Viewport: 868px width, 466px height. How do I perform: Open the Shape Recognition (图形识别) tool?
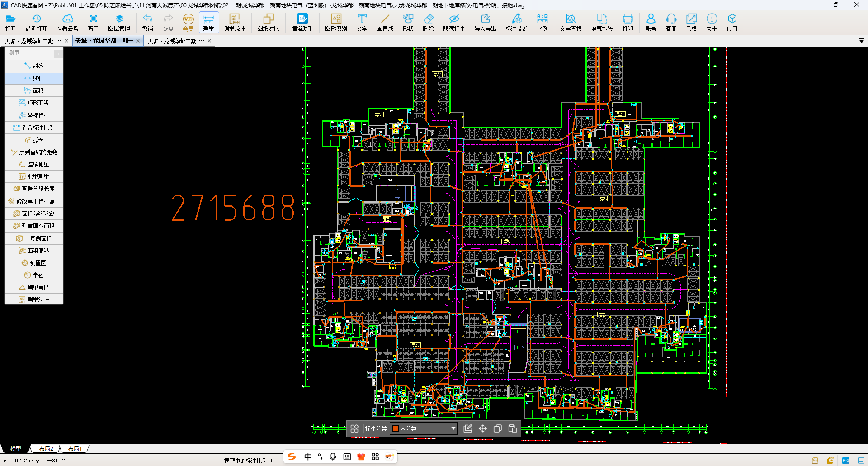point(336,22)
